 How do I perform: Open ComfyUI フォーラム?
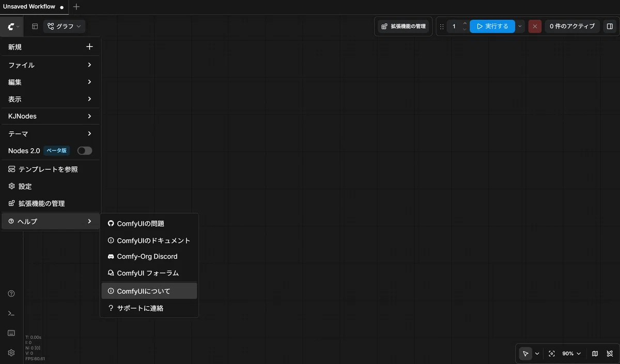[149, 273]
